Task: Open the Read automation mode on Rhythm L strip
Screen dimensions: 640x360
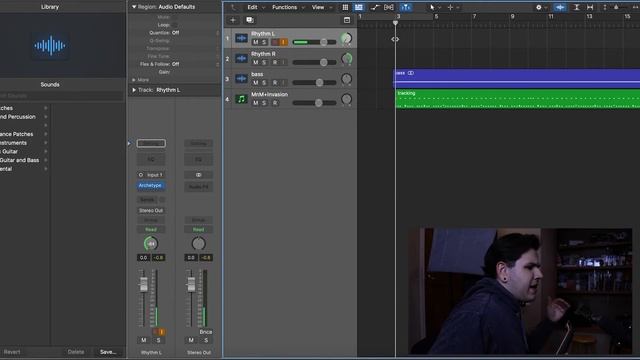Action: pyautogui.click(x=151, y=229)
